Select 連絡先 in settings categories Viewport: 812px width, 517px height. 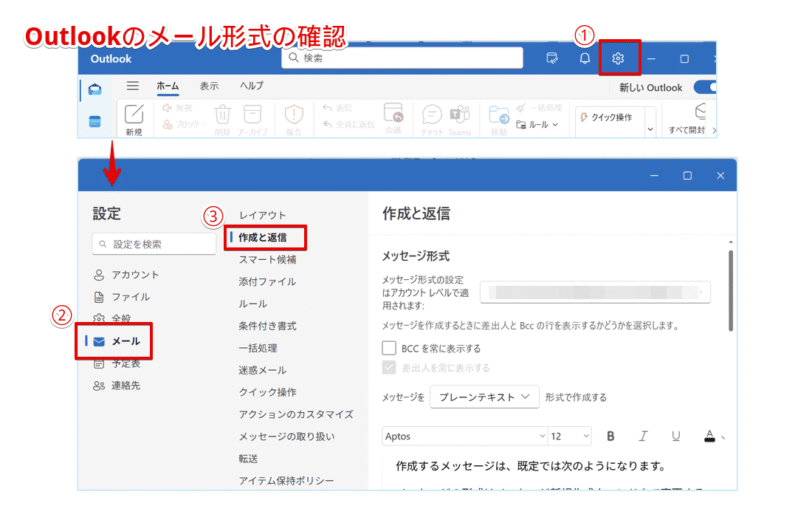(x=117, y=385)
